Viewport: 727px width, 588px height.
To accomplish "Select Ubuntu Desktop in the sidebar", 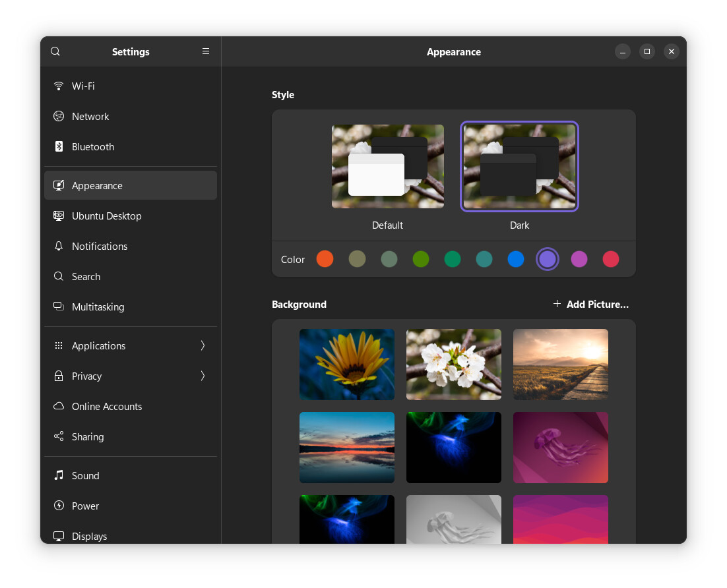I will point(131,216).
